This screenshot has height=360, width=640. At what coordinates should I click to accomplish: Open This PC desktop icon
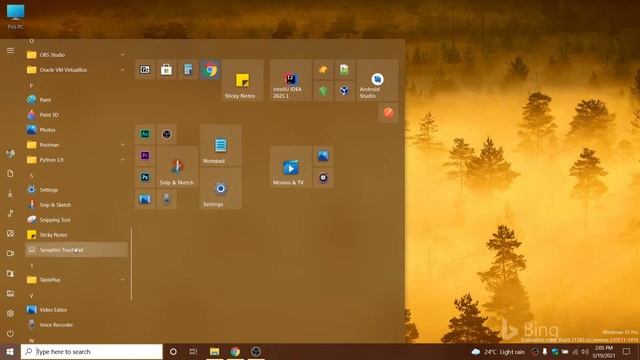click(16, 16)
